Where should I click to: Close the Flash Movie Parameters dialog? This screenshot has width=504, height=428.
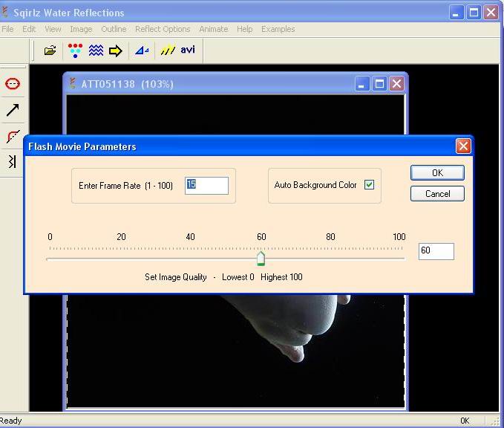tap(463, 146)
